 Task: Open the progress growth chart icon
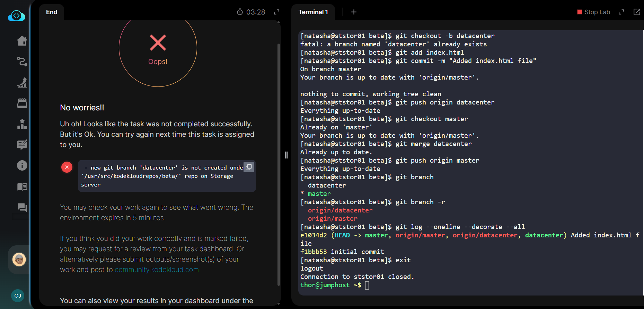[22, 82]
